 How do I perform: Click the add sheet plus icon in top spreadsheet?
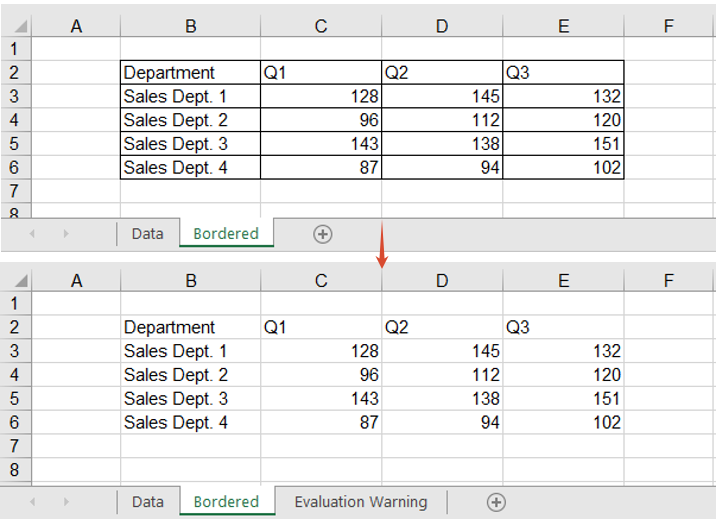pos(322,234)
